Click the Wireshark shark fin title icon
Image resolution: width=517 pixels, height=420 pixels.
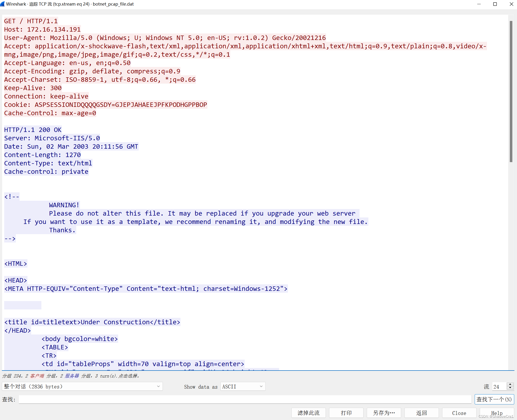[x=2, y=4]
